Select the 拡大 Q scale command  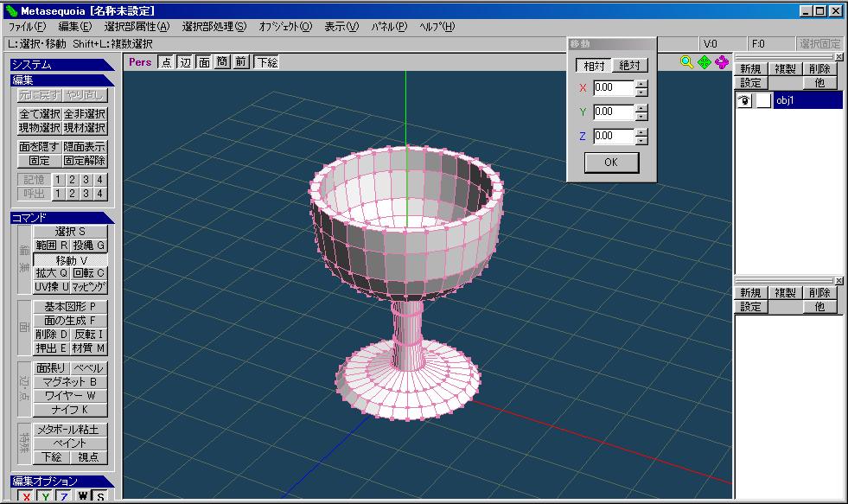click(51, 273)
